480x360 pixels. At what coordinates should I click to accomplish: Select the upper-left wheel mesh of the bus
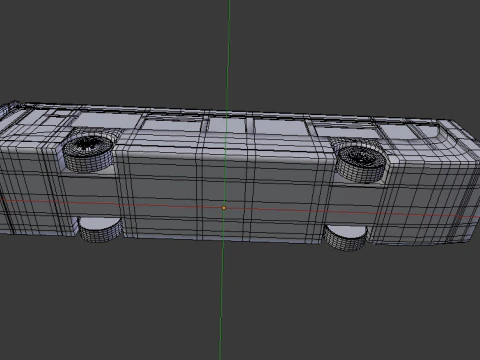point(89,153)
